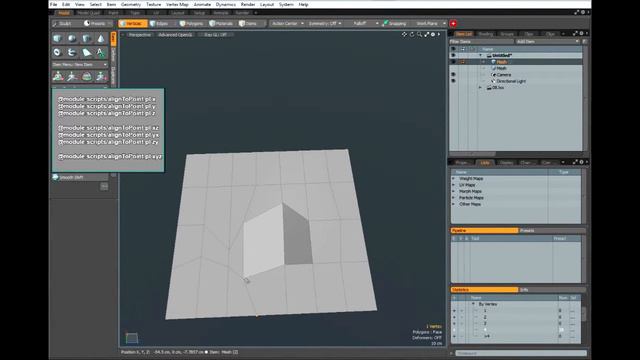This screenshot has width=640, height=360.
Task: Switch to the Pipeline tab
Action: [484, 231]
